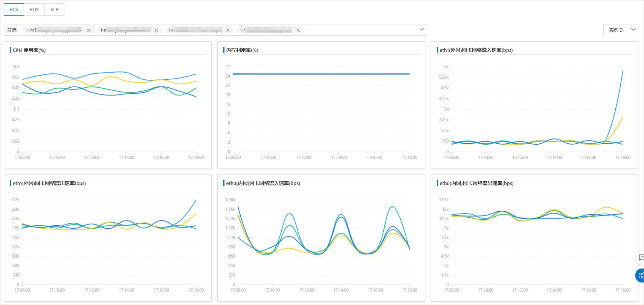The height and width of the screenshot is (305, 644).
Task: Click the eth0 outbound rate chart area
Action: point(537,242)
